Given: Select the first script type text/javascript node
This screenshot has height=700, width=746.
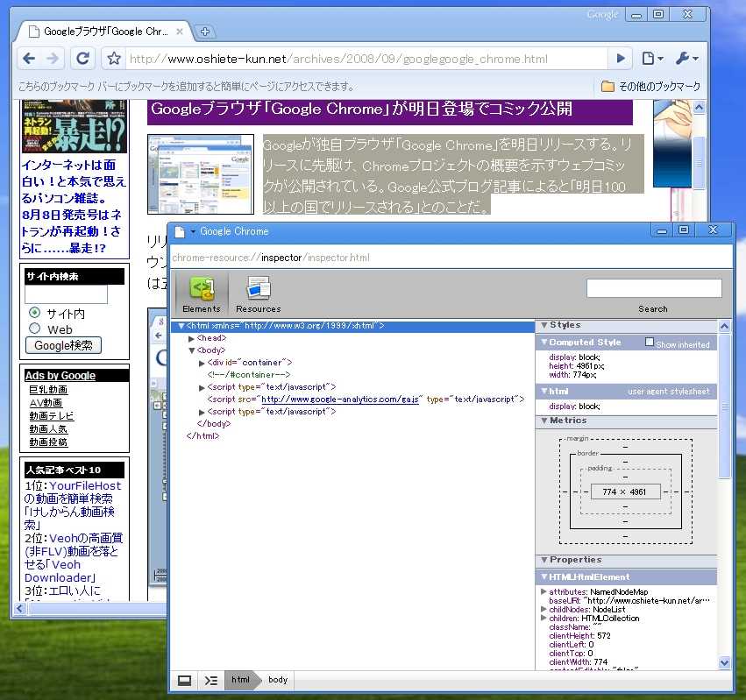Looking at the screenshot, I should tap(272, 387).
